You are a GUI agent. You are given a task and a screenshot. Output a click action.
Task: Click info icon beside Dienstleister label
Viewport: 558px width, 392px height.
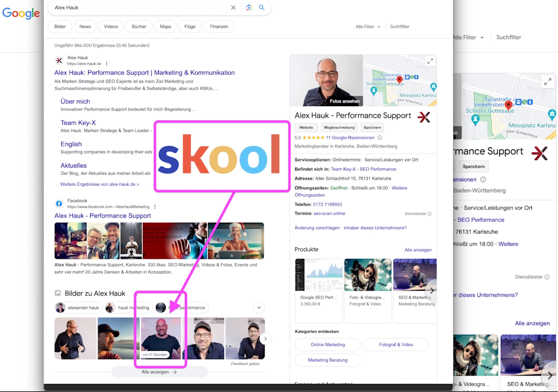(x=429, y=214)
